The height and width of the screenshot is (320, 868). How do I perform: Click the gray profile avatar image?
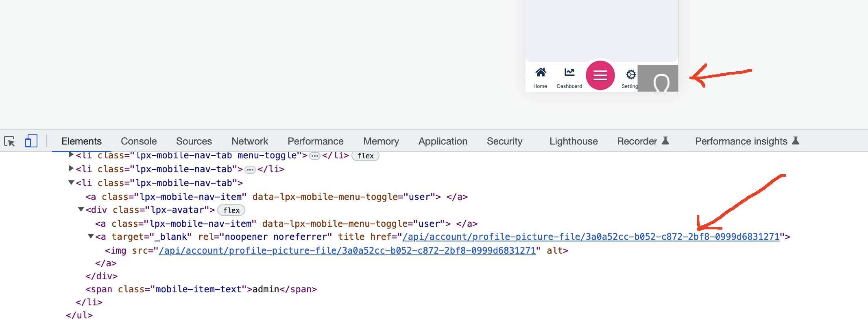click(x=657, y=78)
